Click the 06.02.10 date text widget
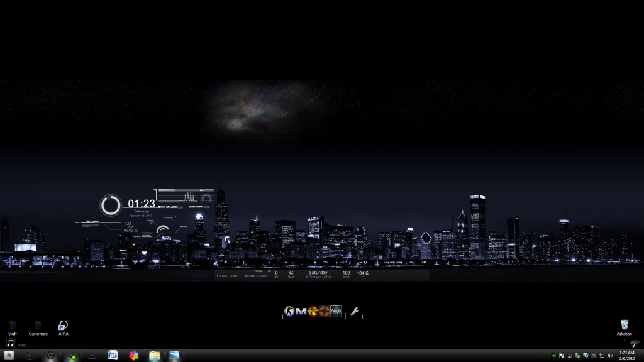This screenshot has width=644, height=362. [x=131, y=230]
